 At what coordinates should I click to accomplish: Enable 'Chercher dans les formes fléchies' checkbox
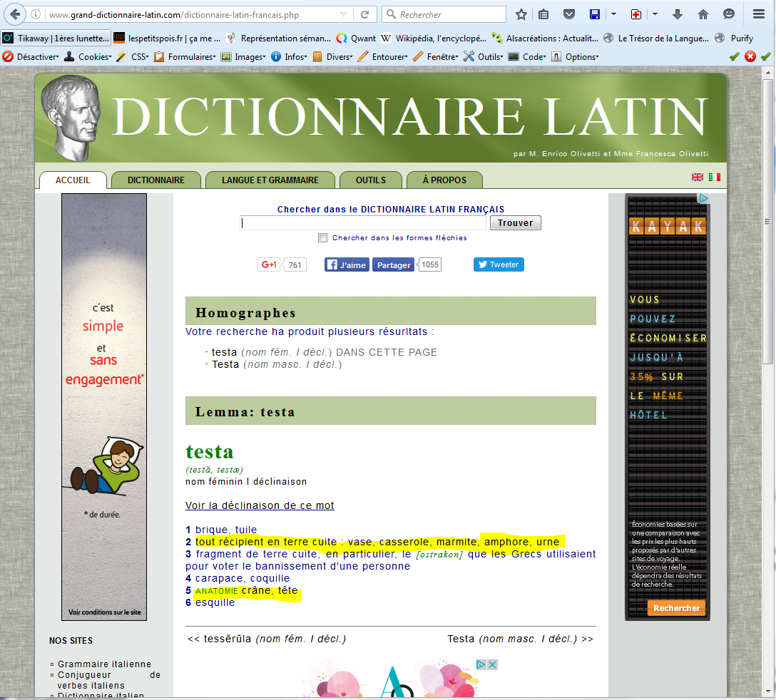(323, 238)
